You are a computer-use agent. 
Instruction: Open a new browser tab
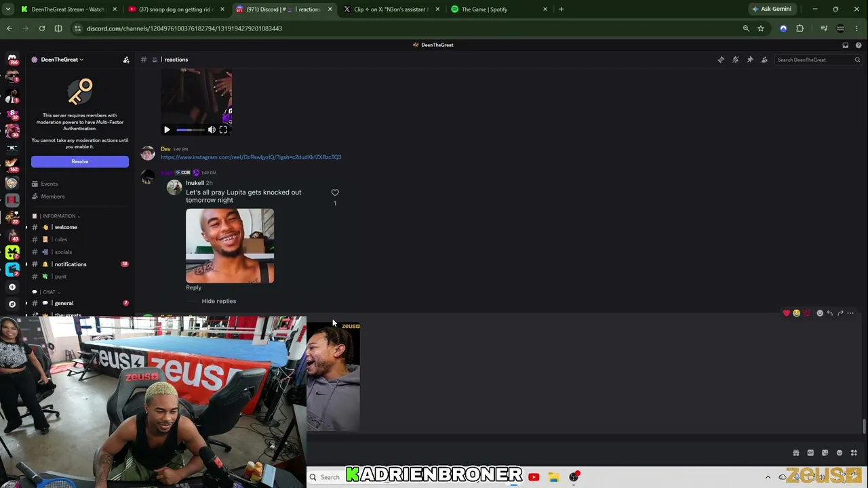click(x=561, y=9)
